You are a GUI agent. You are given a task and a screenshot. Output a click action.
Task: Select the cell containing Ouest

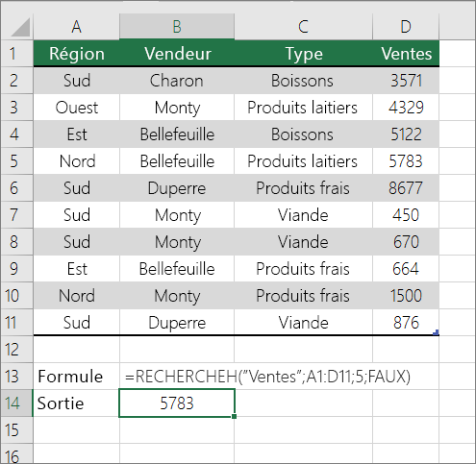pyautogui.click(x=76, y=108)
